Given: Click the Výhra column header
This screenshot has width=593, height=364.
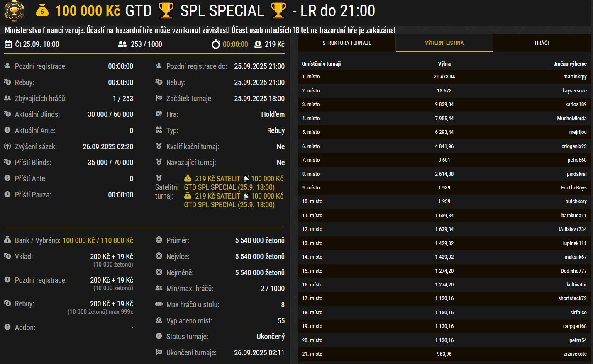Looking at the screenshot, I should tap(444, 64).
